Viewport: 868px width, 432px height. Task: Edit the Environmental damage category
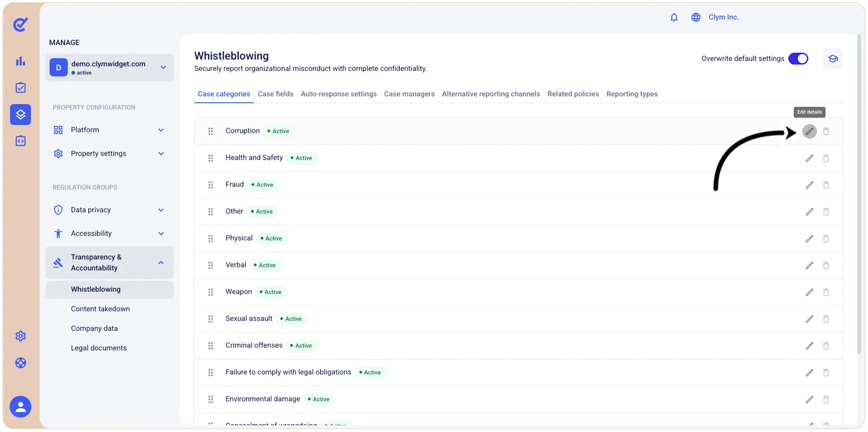tap(809, 399)
